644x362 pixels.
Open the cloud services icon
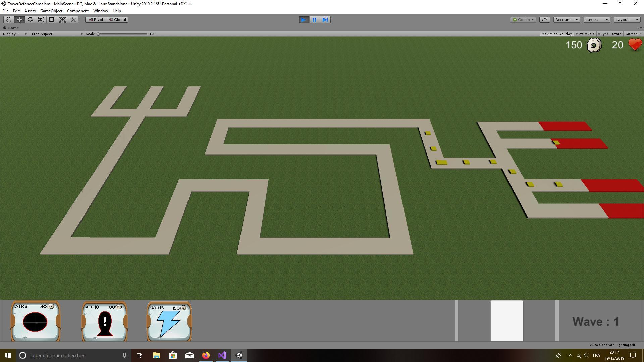(x=545, y=20)
